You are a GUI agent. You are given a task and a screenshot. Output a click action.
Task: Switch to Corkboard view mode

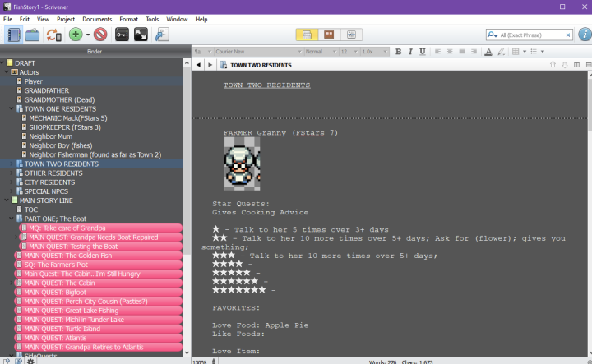329,35
